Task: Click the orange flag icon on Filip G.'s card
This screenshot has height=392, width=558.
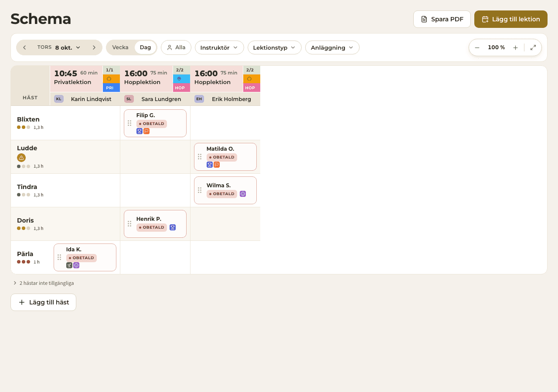Action: click(x=146, y=131)
